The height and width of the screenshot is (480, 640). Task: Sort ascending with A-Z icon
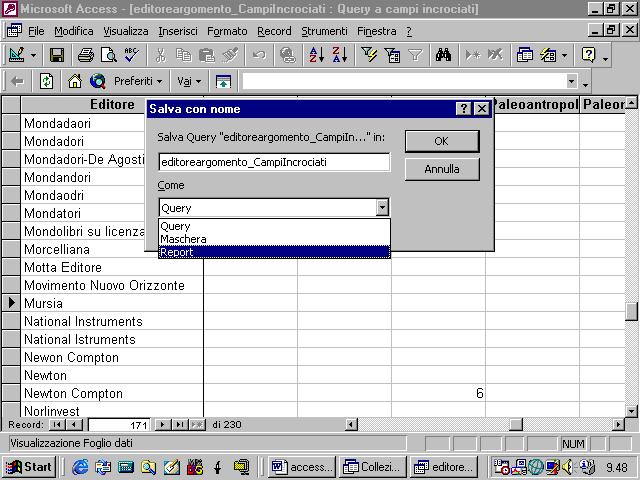click(316, 55)
